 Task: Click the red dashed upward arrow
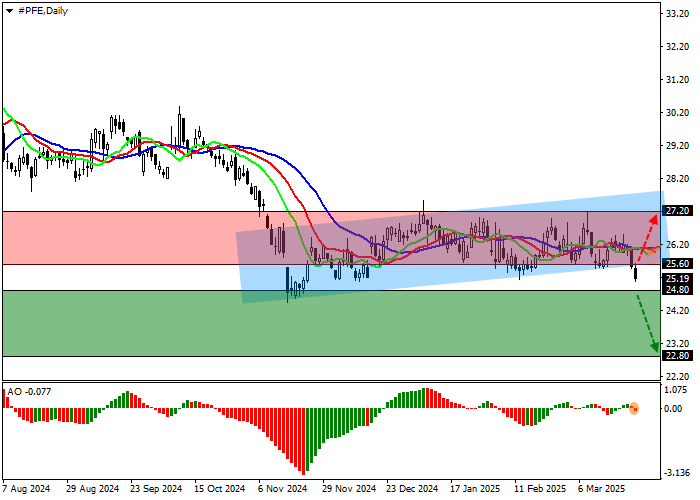coord(646,238)
